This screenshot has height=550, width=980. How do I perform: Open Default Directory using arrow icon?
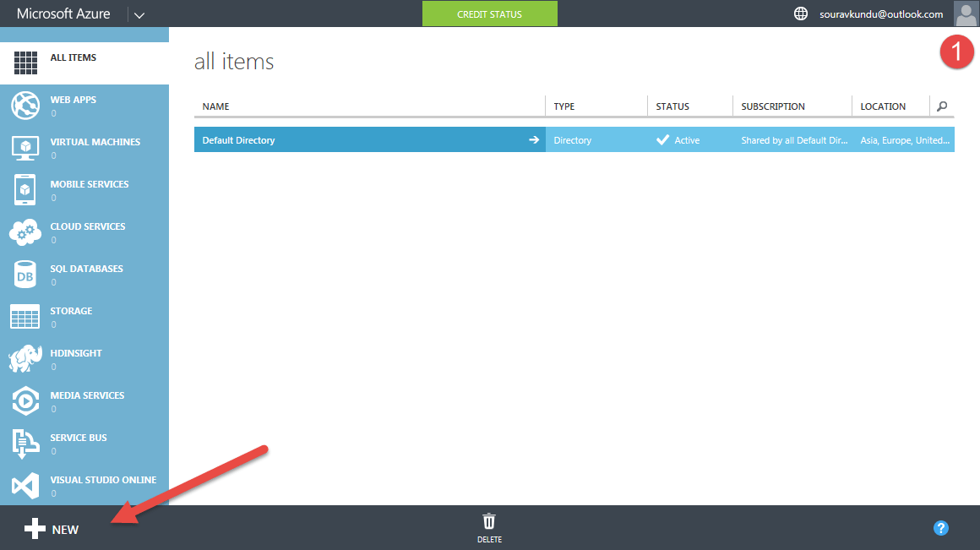point(534,140)
